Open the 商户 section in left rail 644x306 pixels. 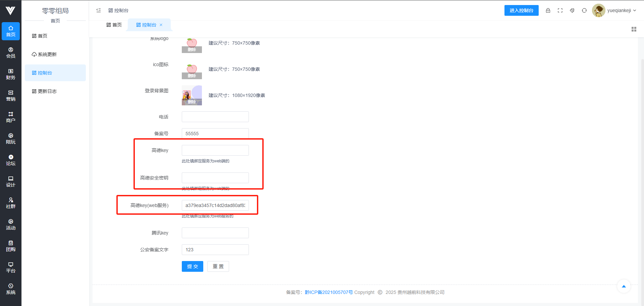11,117
